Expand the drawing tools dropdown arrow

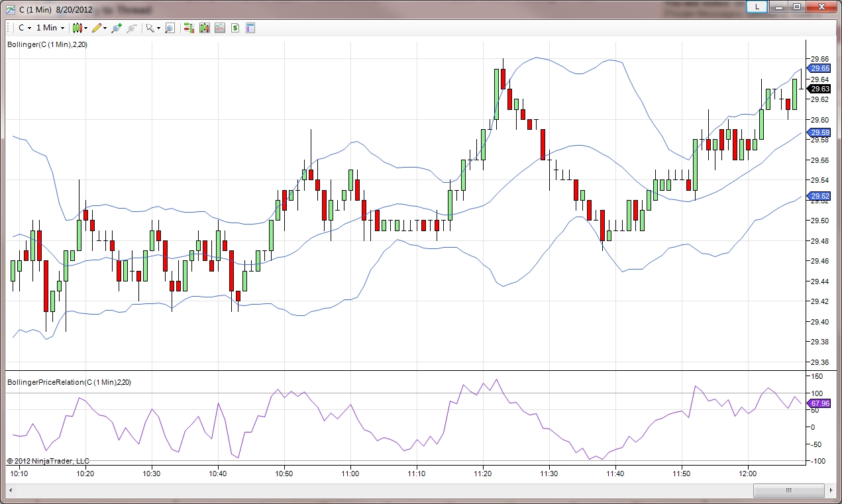[x=105, y=28]
